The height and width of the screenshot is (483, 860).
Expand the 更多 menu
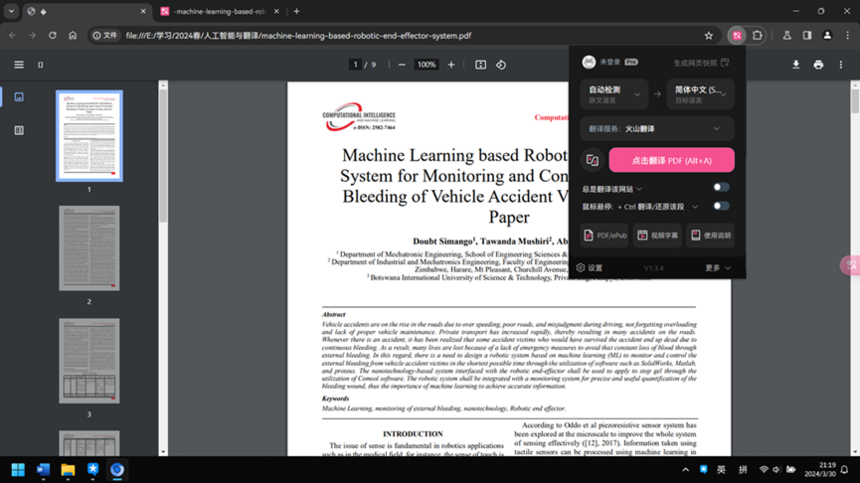click(x=718, y=268)
